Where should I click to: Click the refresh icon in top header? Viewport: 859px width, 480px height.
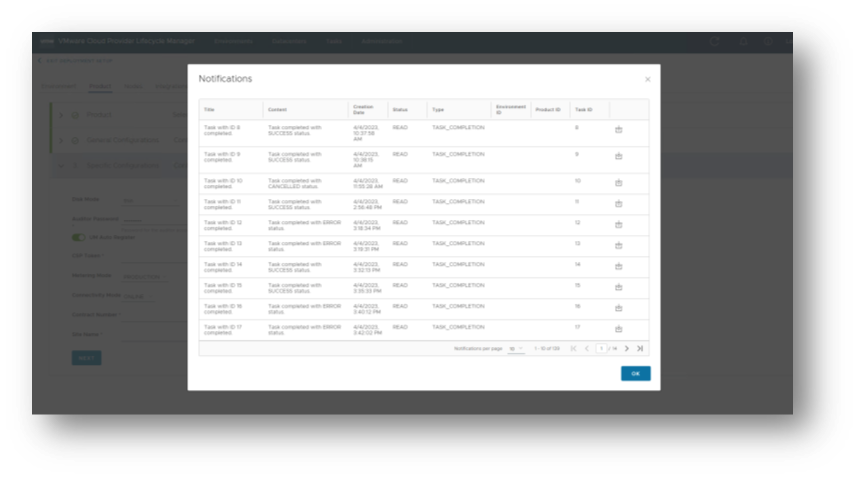point(714,42)
